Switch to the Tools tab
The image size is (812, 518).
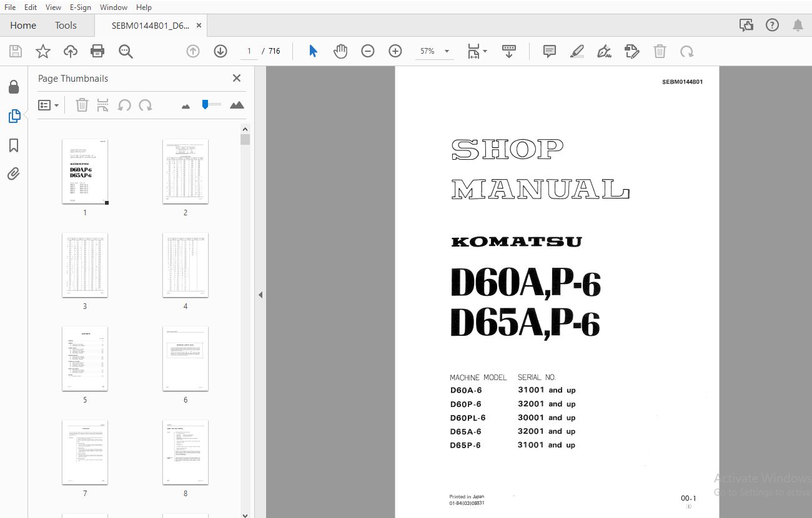point(66,25)
